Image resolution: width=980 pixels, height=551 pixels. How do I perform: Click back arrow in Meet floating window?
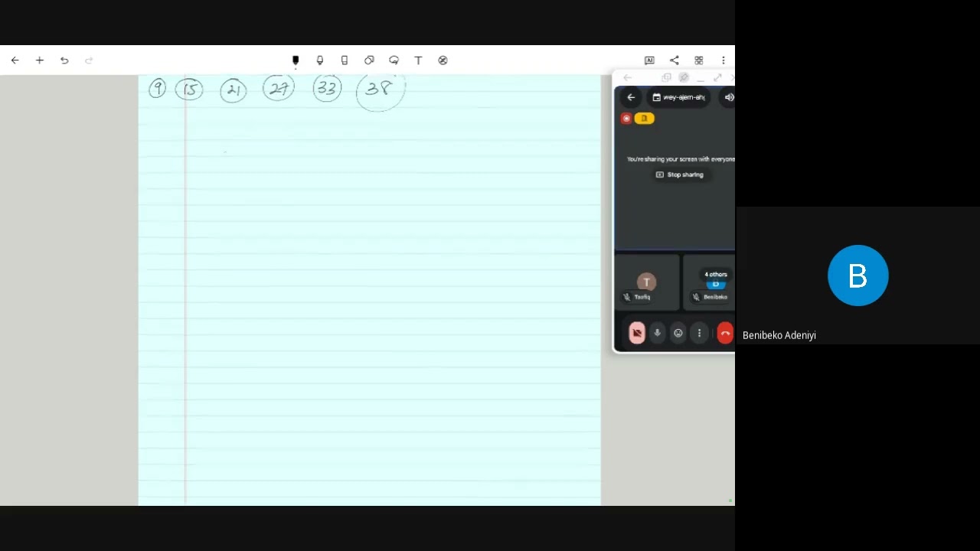631,97
